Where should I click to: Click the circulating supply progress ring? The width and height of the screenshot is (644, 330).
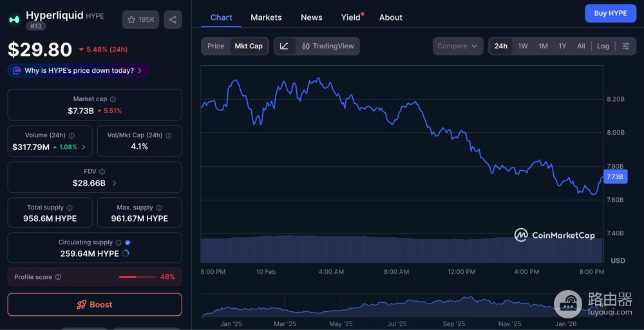pyautogui.click(x=126, y=253)
